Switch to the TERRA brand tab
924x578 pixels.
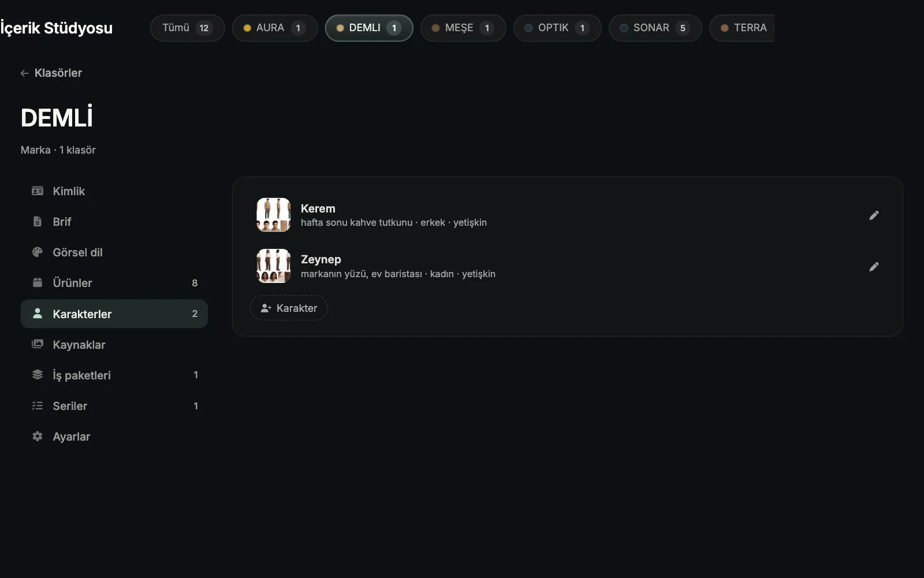[x=742, y=28]
